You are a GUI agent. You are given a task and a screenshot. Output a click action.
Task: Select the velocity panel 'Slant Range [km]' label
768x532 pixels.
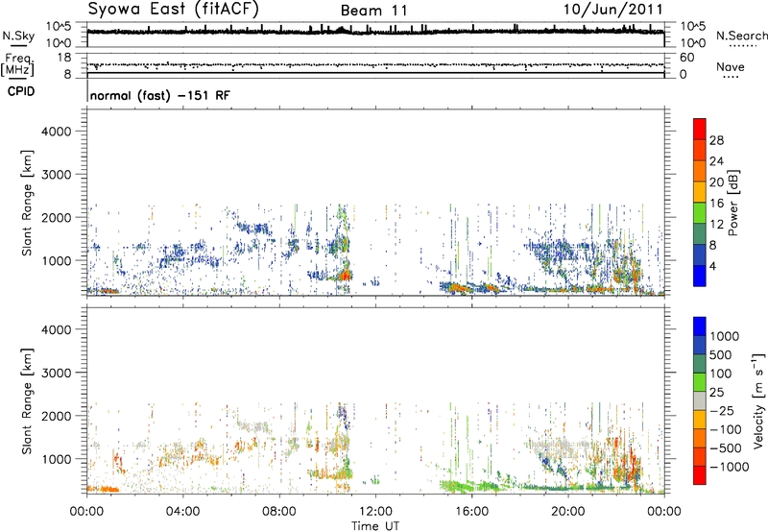click(x=27, y=401)
